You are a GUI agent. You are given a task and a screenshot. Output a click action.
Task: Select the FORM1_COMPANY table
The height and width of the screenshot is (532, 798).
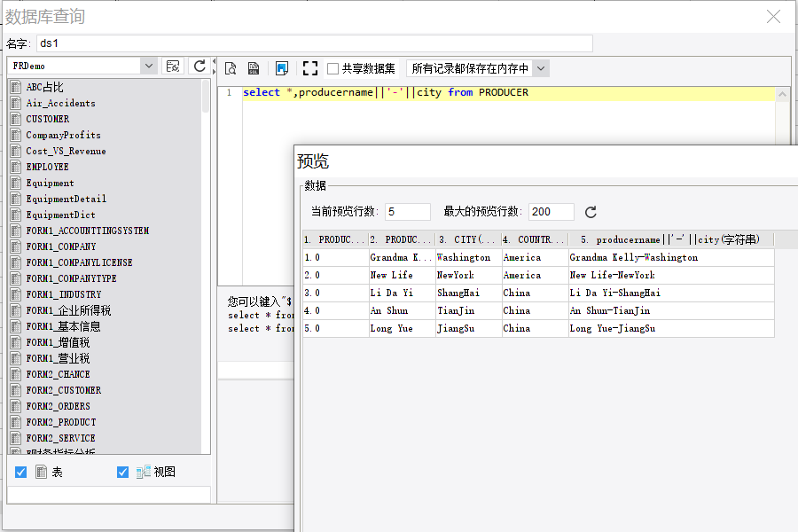[x=61, y=246]
